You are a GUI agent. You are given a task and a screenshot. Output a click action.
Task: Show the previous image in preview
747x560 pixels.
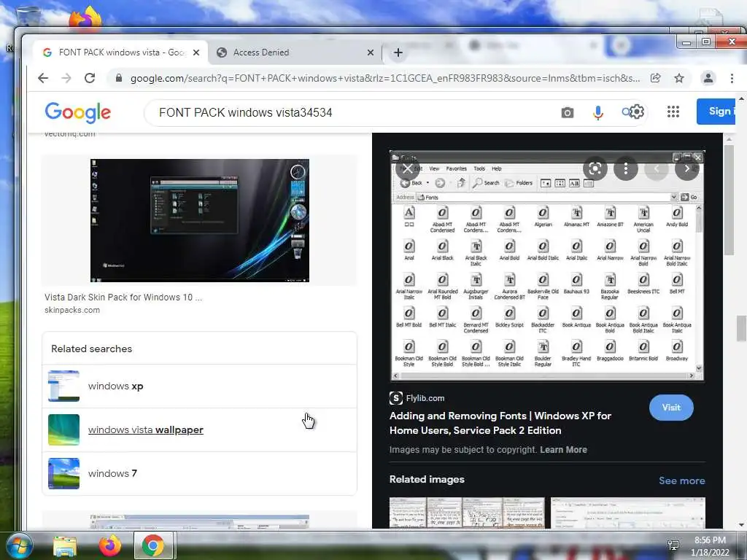click(656, 168)
